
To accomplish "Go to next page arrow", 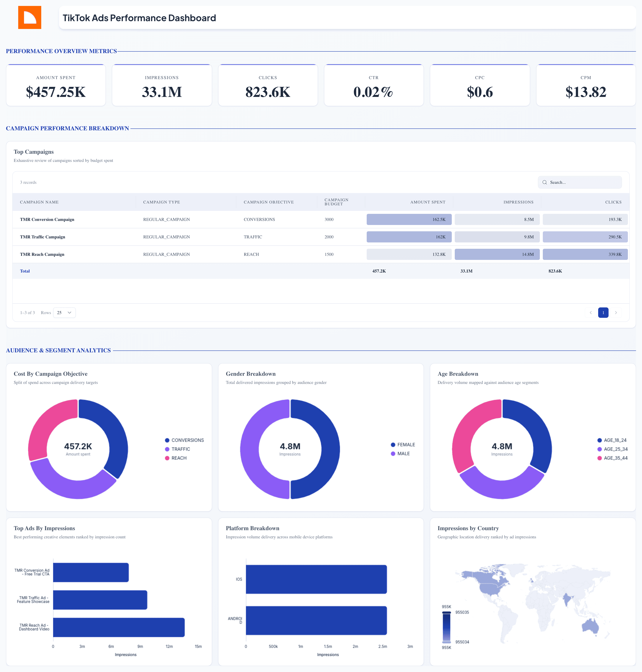I will click(x=616, y=313).
